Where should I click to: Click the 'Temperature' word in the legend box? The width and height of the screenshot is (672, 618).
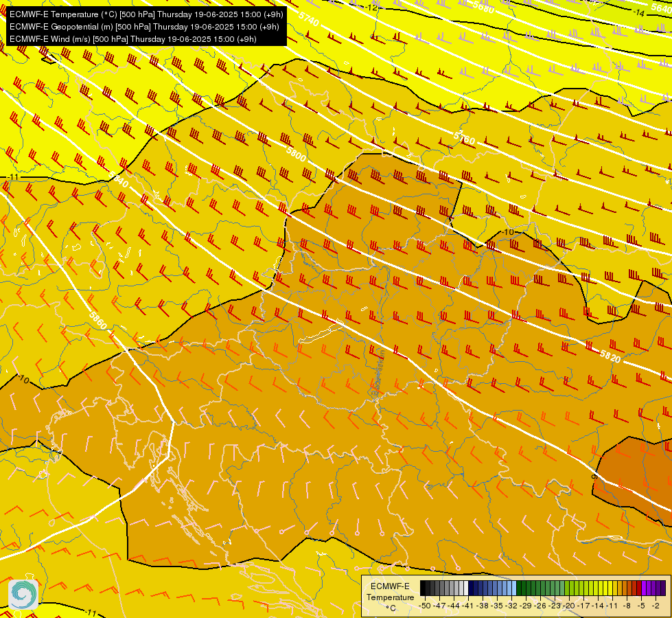point(391,597)
